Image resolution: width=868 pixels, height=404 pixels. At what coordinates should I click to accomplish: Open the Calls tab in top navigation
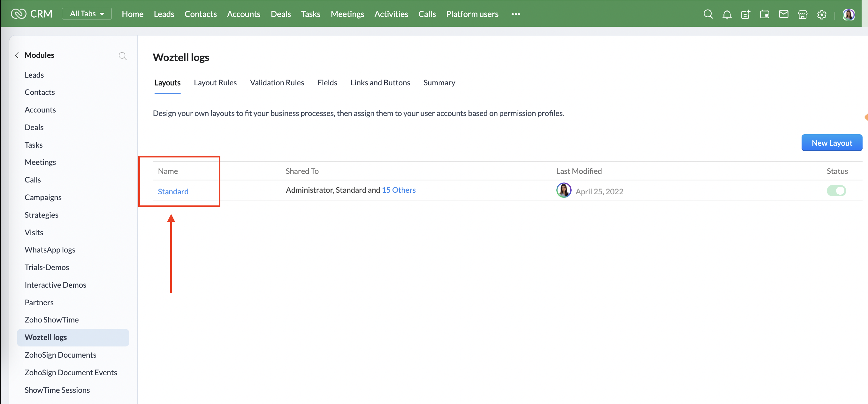[427, 14]
